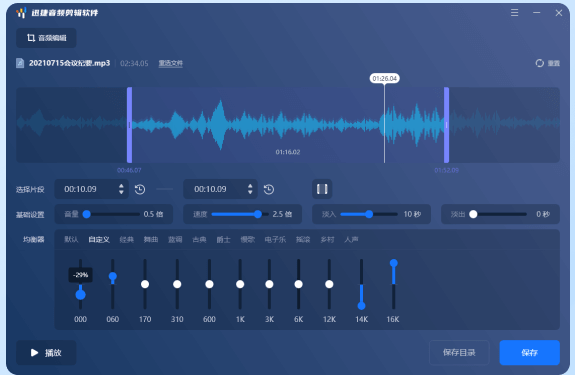Click the 保存目录 save directory button
Image resolution: width=575 pixels, height=375 pixels.
click(x=459, y=353)
